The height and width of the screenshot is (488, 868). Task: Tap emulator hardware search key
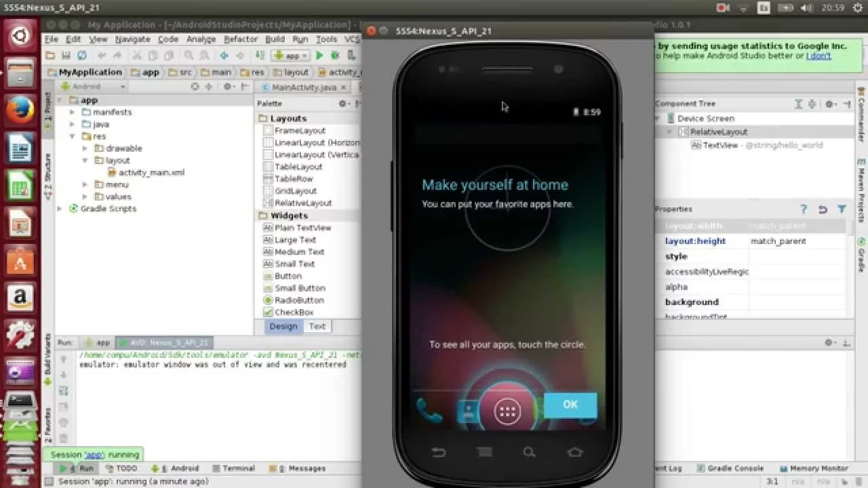(x=529, y=452)
